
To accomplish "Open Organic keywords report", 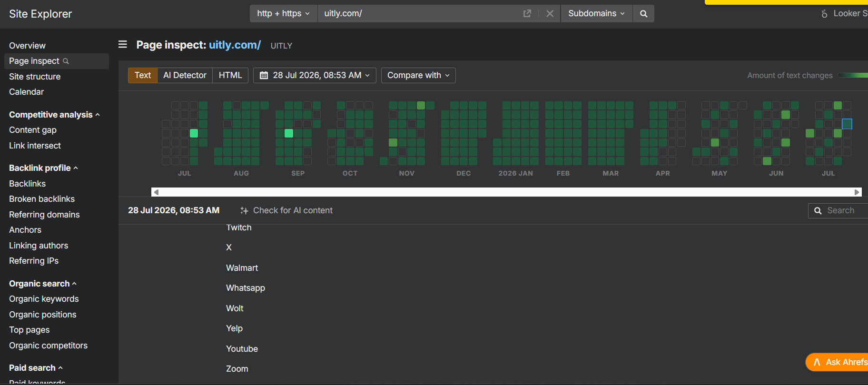I will pos(44,299).
